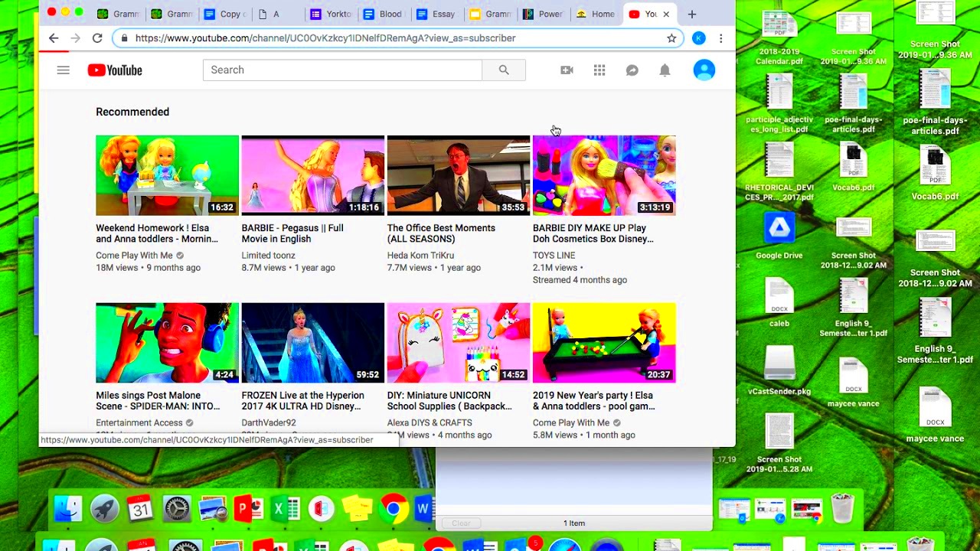Open 2019 New Year's party thumbnail
The image size is (980, 551).
pos(604,343)
